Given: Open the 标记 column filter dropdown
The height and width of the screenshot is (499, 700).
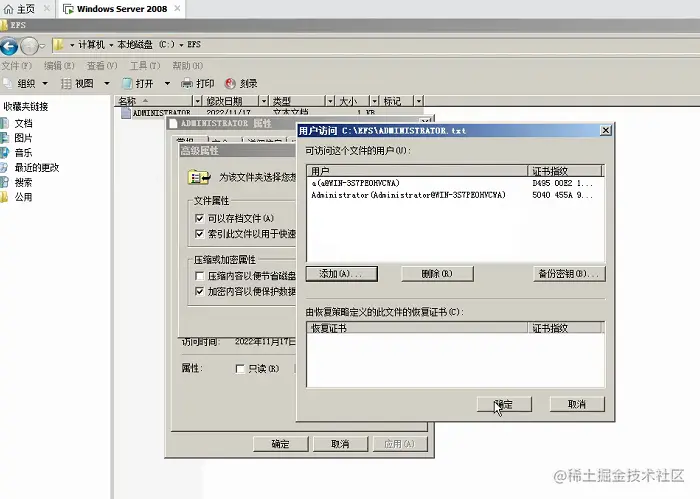Looking at the screenshot, I should click(418, 101).
